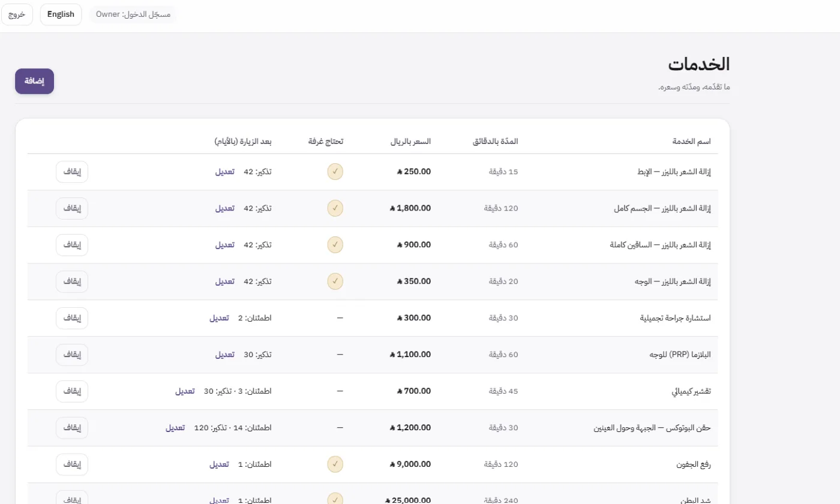This screenshot has width=840, height=504.
Task: Click إيقاف for the laser الوجه service
Action: tap(72, 281)
